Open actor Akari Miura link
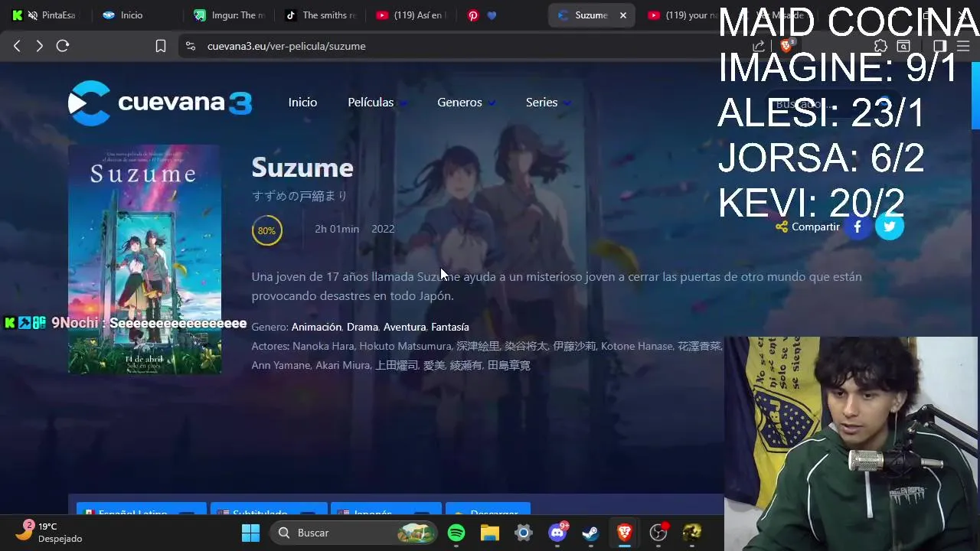The image size is (980, 551). pyautogui.click(x=342, y=365)
